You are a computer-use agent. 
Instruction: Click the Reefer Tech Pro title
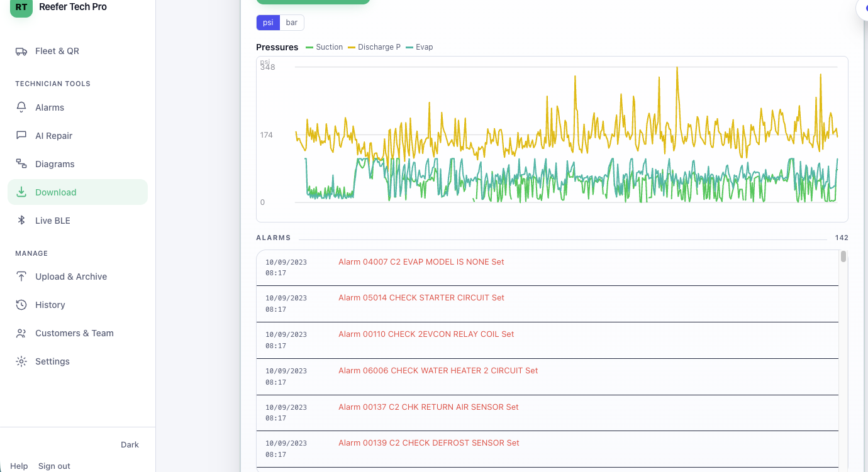pyautogui.click(x=73, y=7)
